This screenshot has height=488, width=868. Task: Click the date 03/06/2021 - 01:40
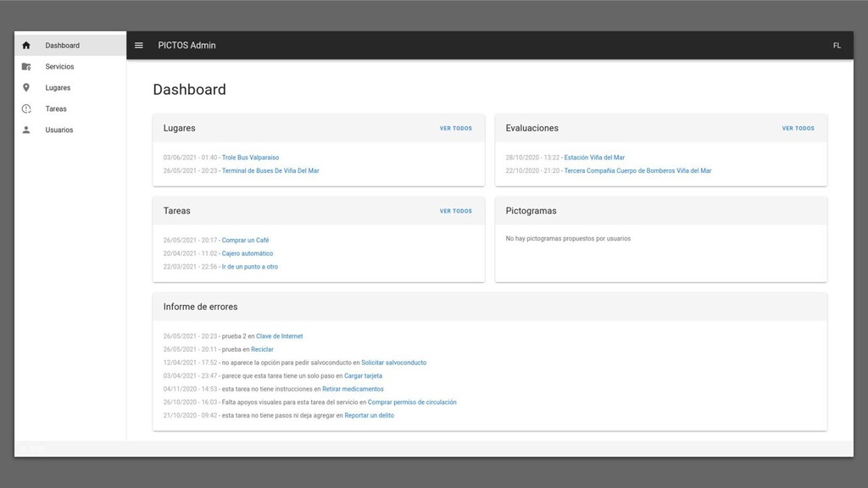point(190,158)
